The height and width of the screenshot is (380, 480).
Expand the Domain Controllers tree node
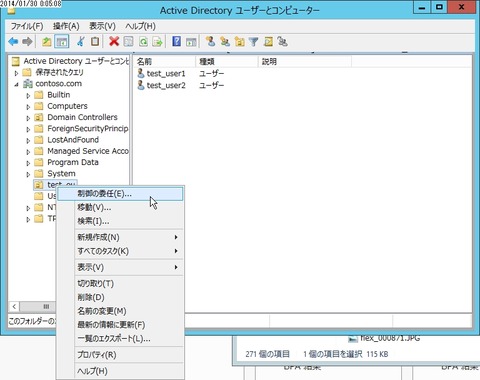click(x=28, y=118)
